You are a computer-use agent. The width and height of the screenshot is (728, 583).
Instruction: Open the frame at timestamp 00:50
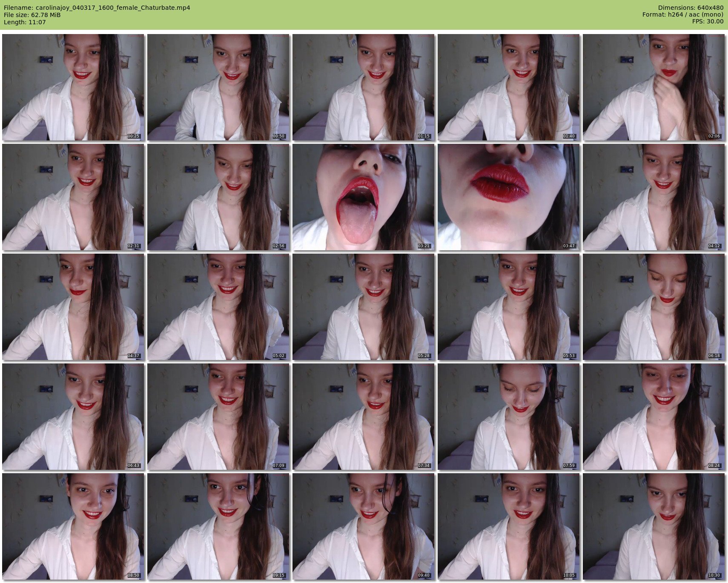[x=218, y=87]
